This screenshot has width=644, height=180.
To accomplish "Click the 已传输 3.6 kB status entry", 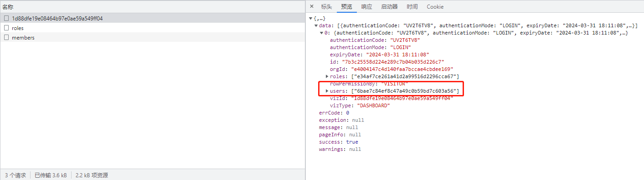I will pyautogui.click(x=51, y=175).
